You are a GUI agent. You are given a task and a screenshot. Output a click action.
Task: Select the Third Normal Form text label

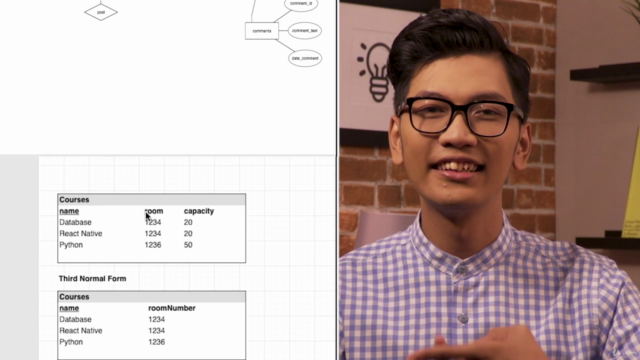pos(92,279)
